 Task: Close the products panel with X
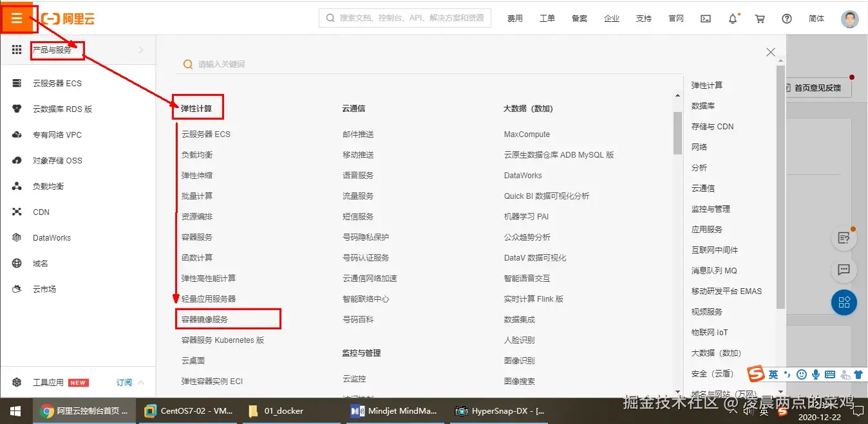[x=770, y=52]
